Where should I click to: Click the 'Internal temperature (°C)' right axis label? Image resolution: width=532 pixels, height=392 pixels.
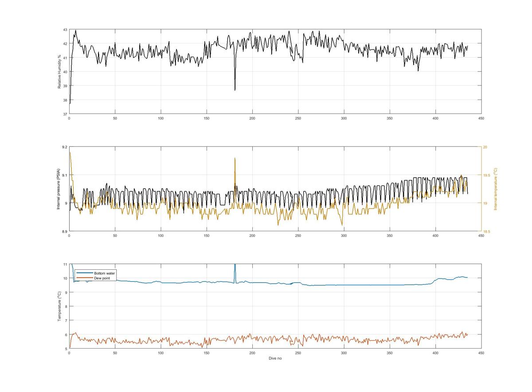click(496, 189)
